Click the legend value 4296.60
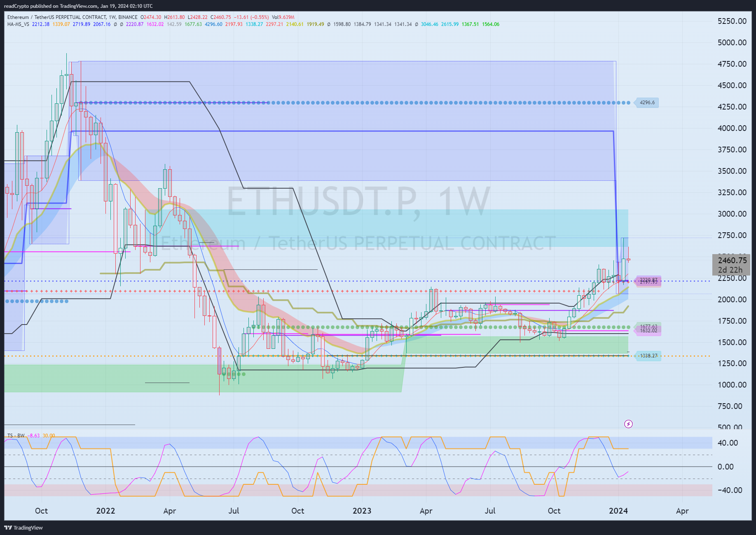The height and width of the screenshot is (535, 756). (213, 24)
